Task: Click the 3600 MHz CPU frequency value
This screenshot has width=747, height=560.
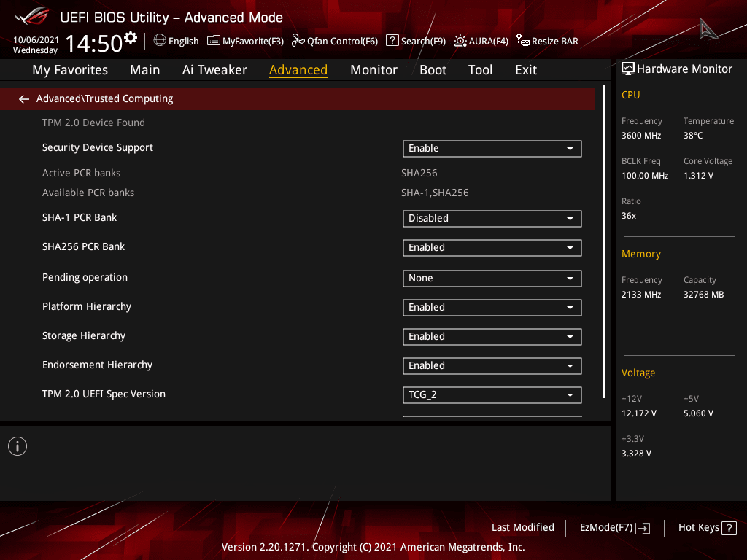Action: [640, 136]
